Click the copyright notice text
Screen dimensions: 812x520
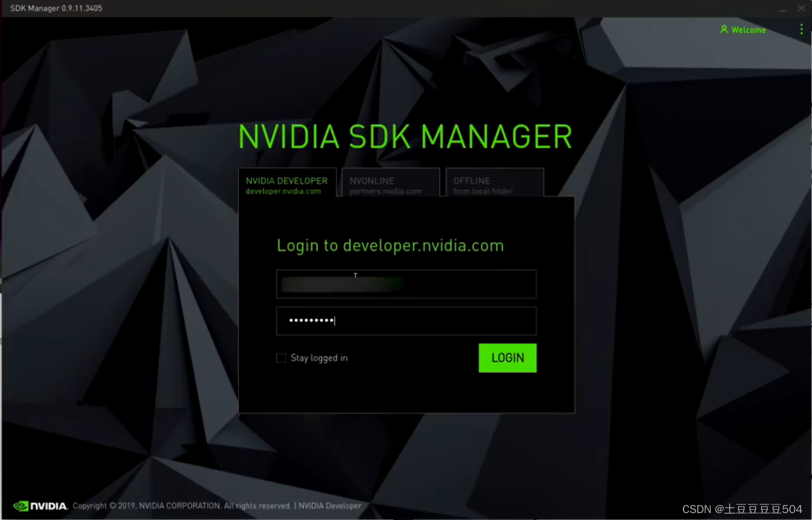(x=182, y=506)
